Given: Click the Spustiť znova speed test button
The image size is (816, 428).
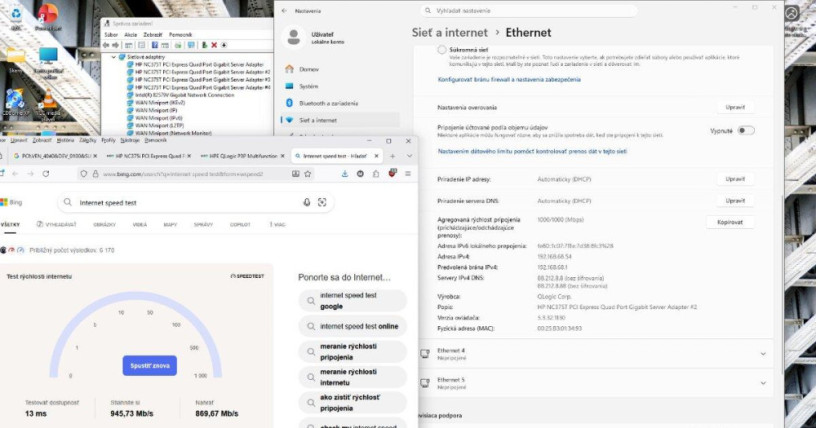Looking at the screenshot, I should [x=150, y=366].
